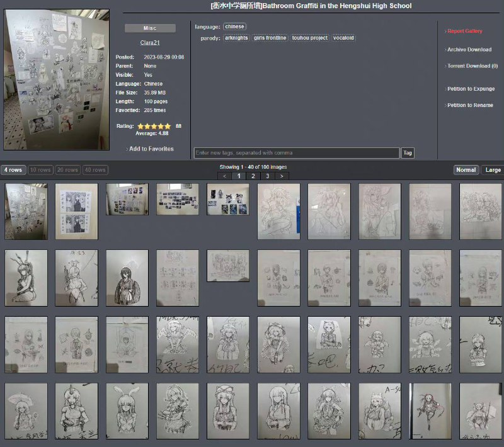Open fifth thumbnail in fourth row
The width and height of the screenshot is (504, 447).
point(228,411)
